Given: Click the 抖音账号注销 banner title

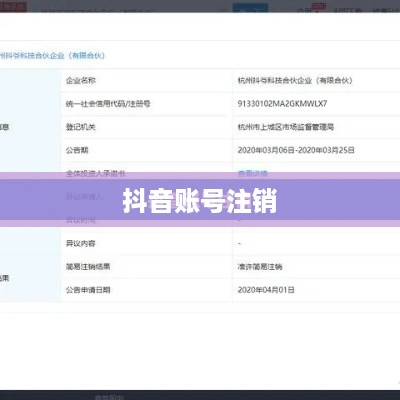Looking at the screenshot, I should coord(200,201).
